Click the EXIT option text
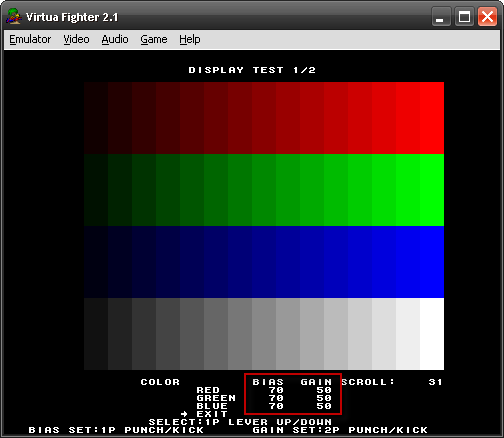Viewport: 504px width, 438px height. [x=212, y=414]
